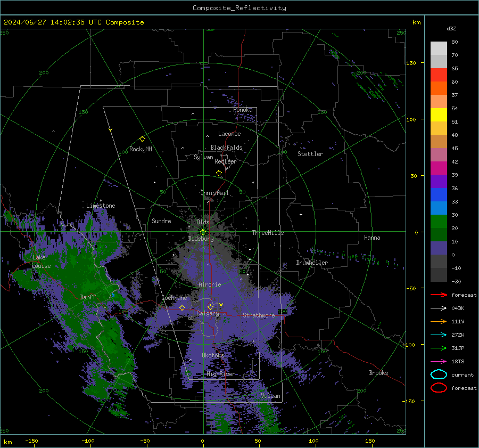479x448 pixels.
Task: Click the Ponoka map label
Action: (243, 110)
